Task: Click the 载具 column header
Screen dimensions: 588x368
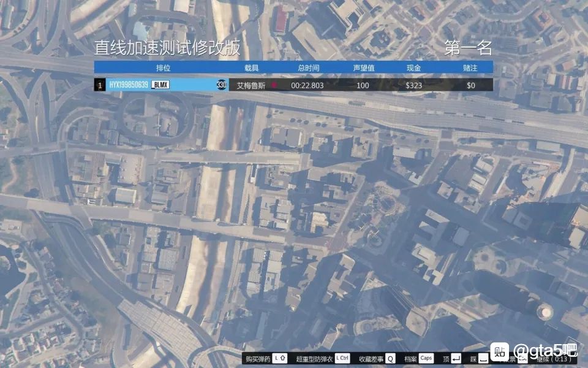Action: [x=251, y=67]
